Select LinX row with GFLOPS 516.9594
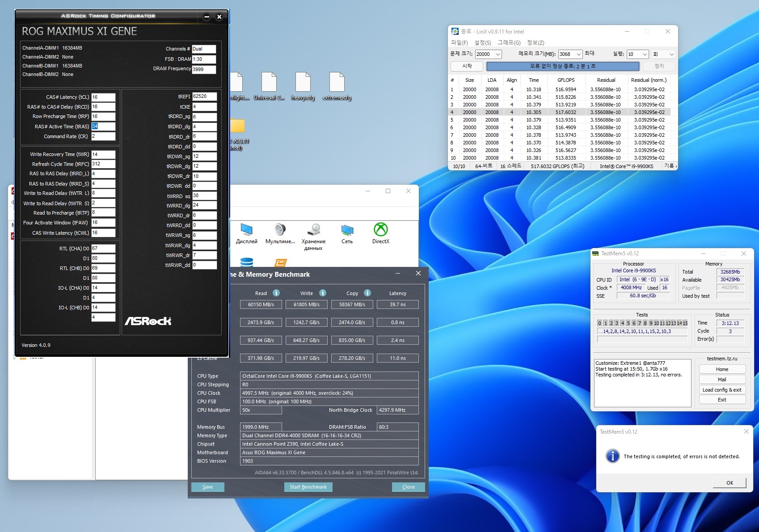Viewport: 759px width, 532px height. [x=559, y=89]
